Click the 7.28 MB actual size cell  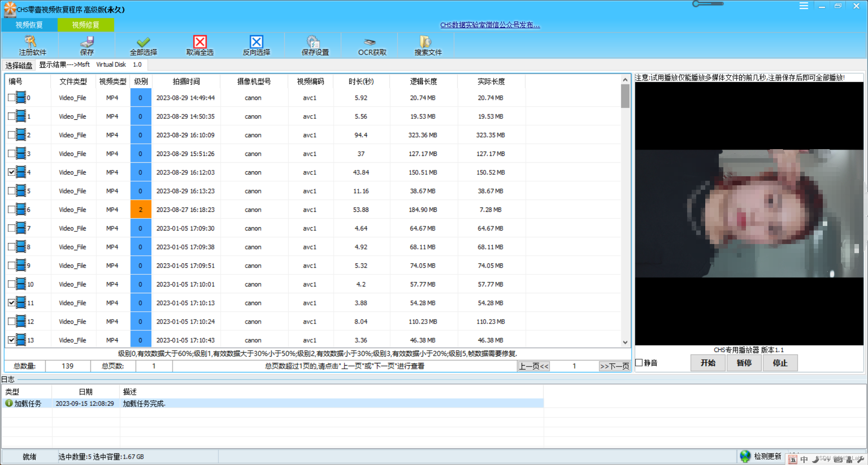491,210
